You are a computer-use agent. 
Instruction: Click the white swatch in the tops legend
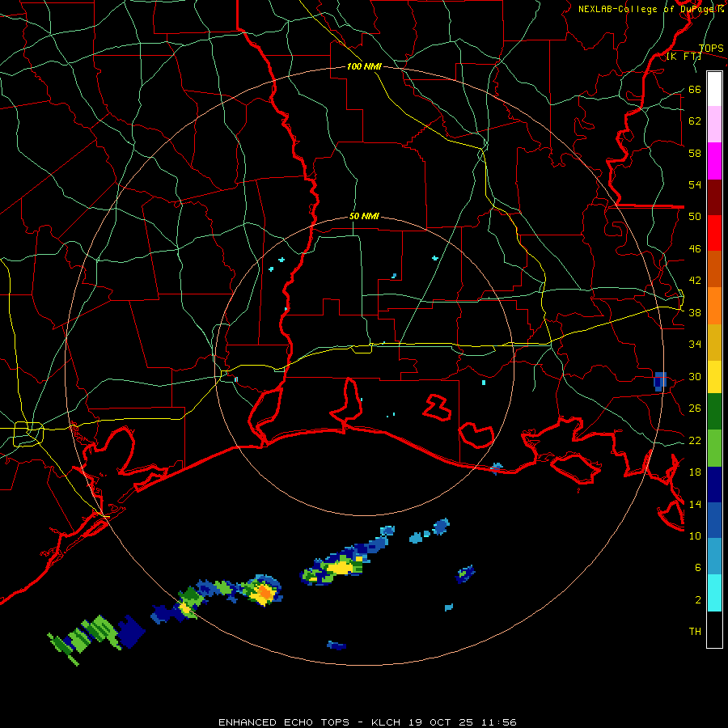pyautogui.click(x=714, y=89)
